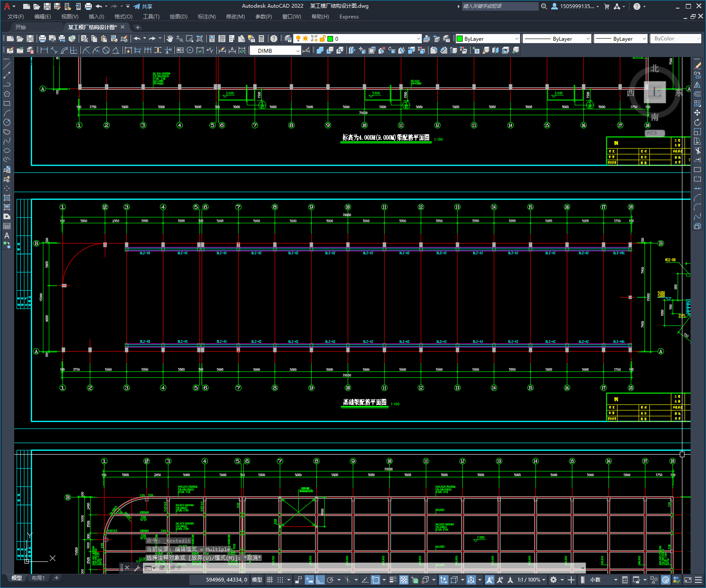
Task: Toggle object snap in status bar
Action: click(376, 580)
